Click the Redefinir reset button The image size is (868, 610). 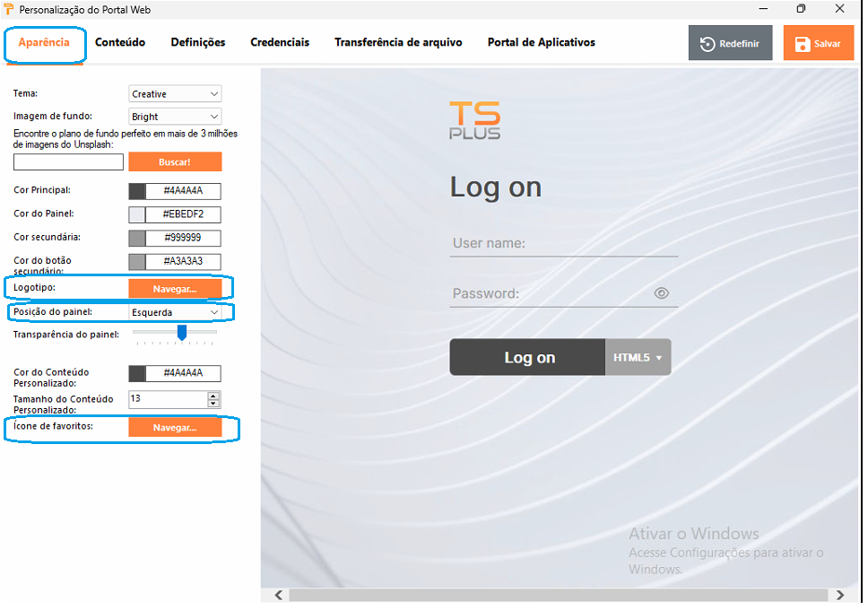(730, 44)
